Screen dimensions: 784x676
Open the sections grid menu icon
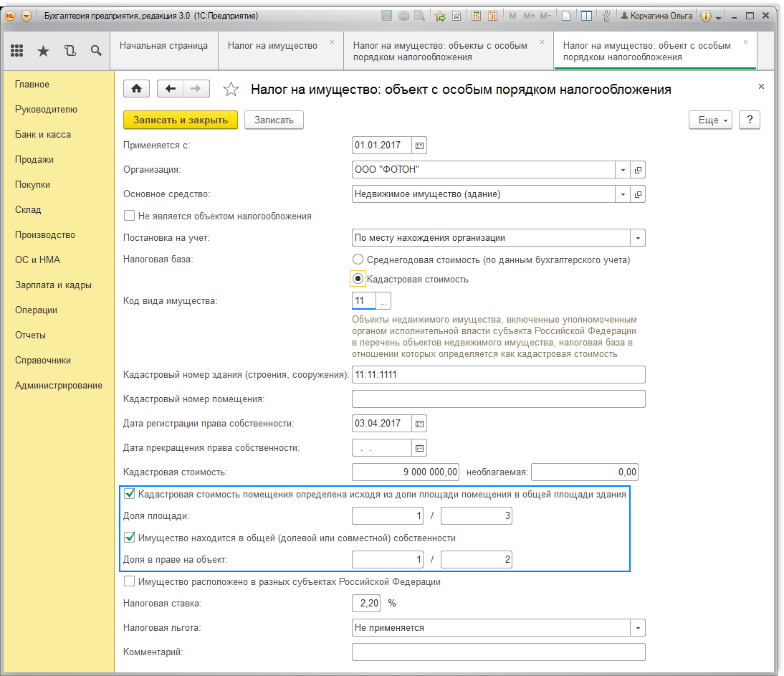[17, 50]
